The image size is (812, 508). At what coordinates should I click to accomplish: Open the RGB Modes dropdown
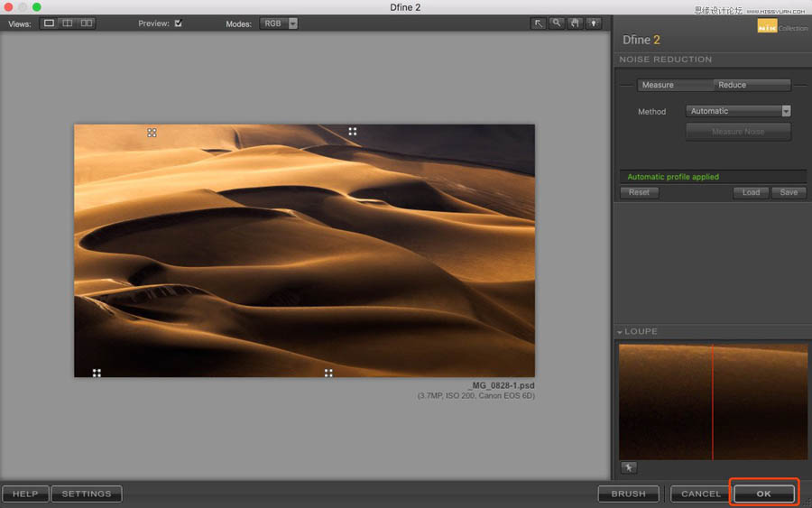pos(279,23)
